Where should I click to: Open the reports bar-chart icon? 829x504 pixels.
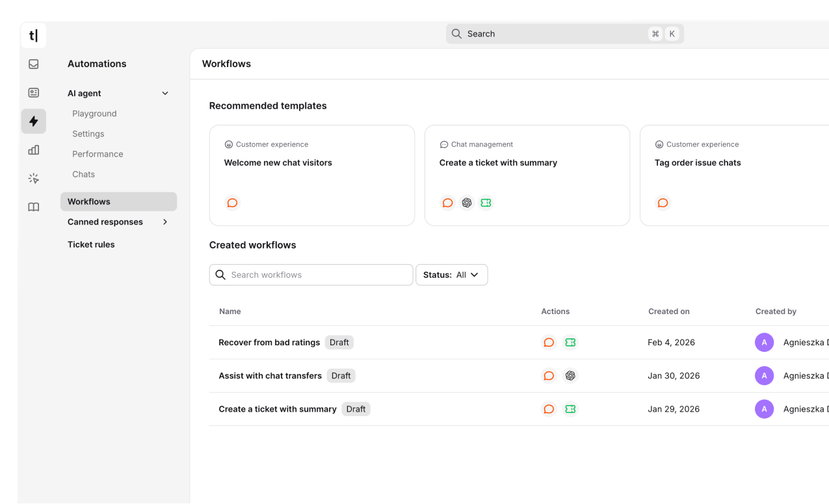pyautogui.click(x=33, y=150)
